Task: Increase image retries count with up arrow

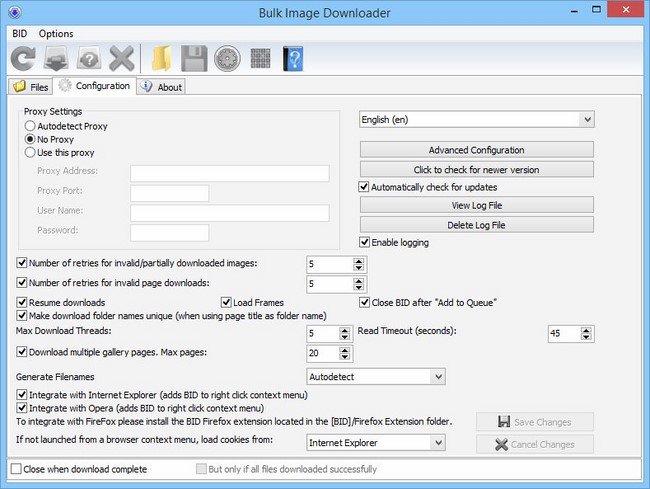Action: click(359, 261)
